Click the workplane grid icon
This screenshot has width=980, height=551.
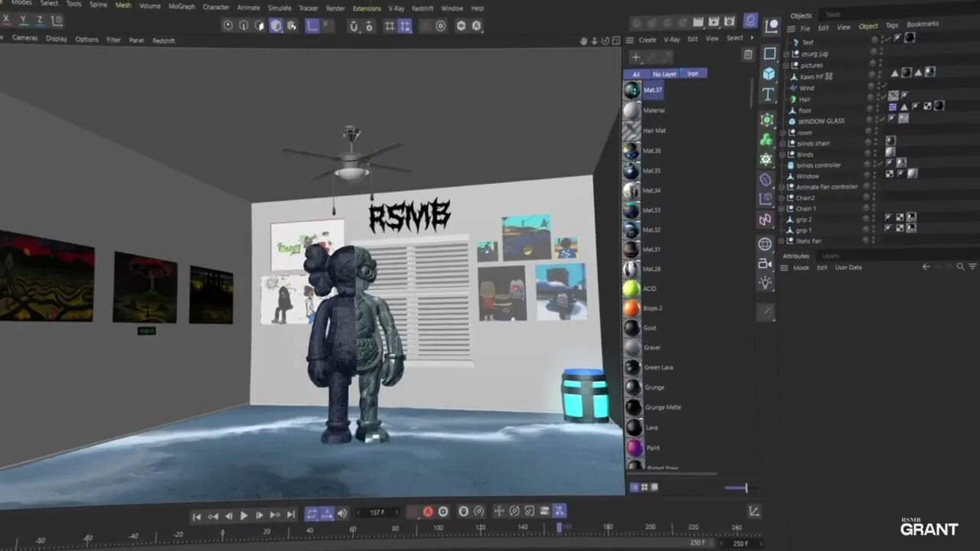tap(390, 26)
